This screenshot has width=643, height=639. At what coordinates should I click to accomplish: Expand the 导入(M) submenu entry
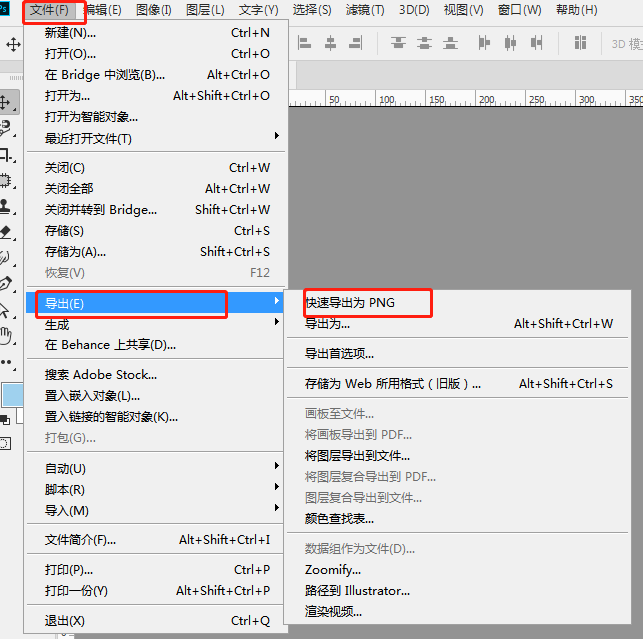pyautogui.click(x=155, y=510)
